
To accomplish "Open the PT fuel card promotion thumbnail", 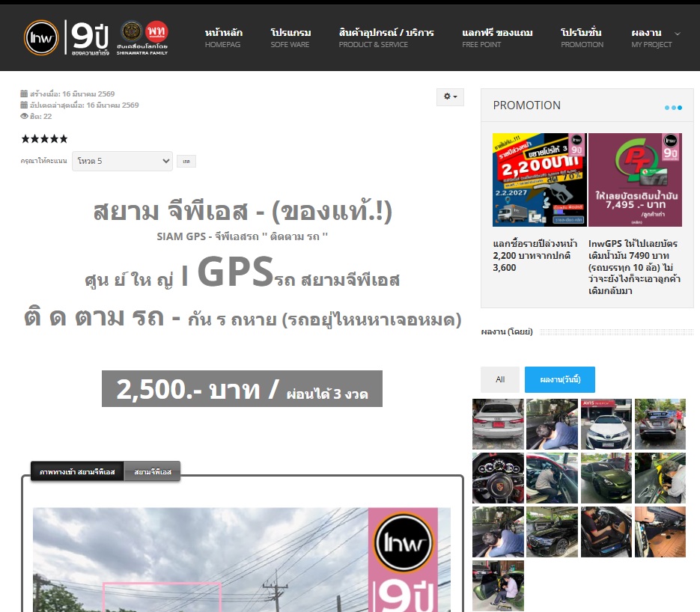I will coord(635,180).
